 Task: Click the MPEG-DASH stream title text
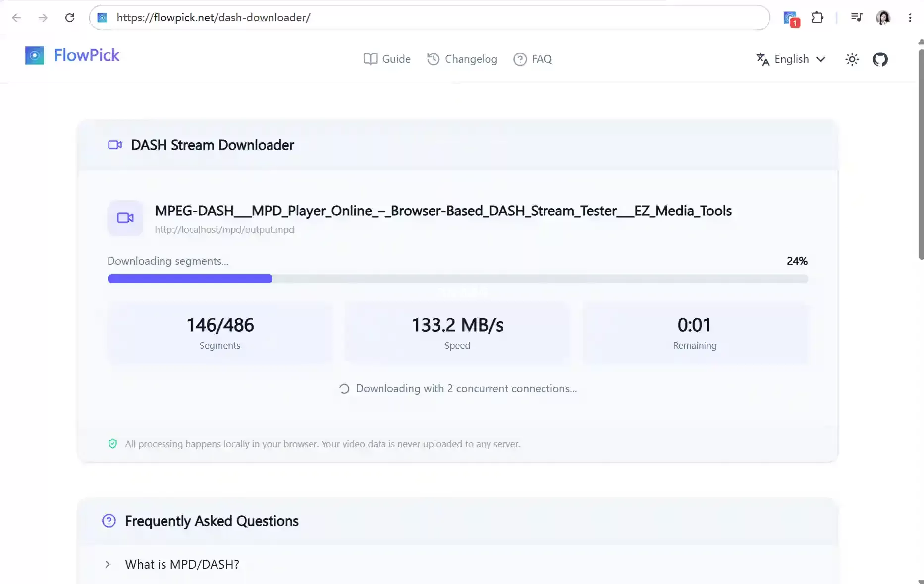pos(443,211)
